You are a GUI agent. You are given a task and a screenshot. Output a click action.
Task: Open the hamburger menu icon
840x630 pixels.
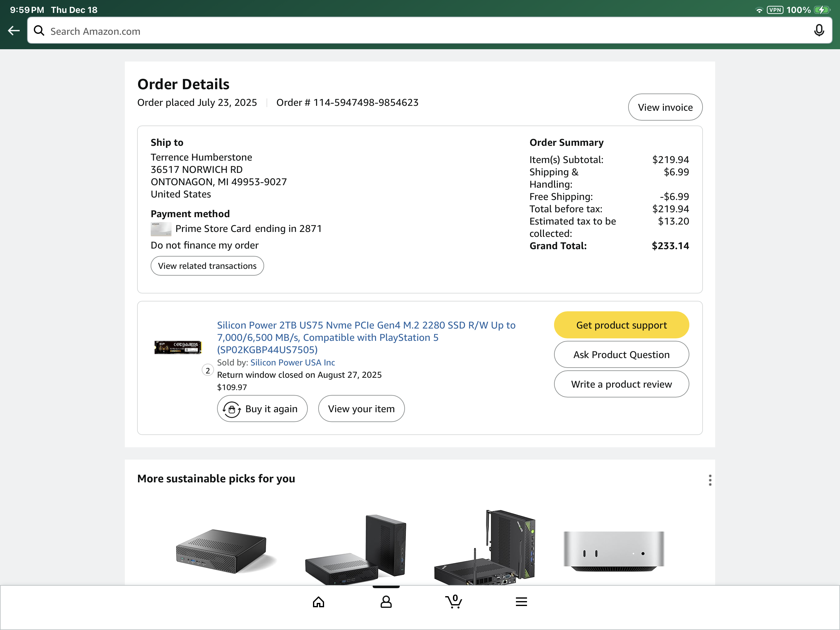(521, 601)
